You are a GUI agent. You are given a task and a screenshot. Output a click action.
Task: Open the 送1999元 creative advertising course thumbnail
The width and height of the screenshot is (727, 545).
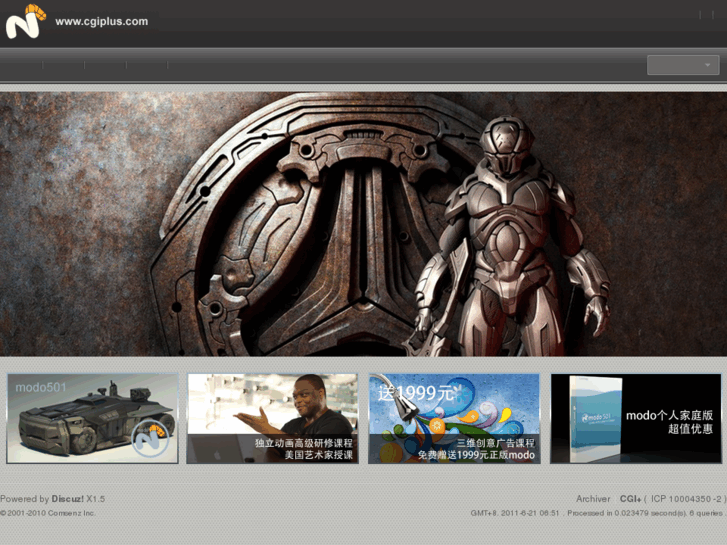coord(454,418)
